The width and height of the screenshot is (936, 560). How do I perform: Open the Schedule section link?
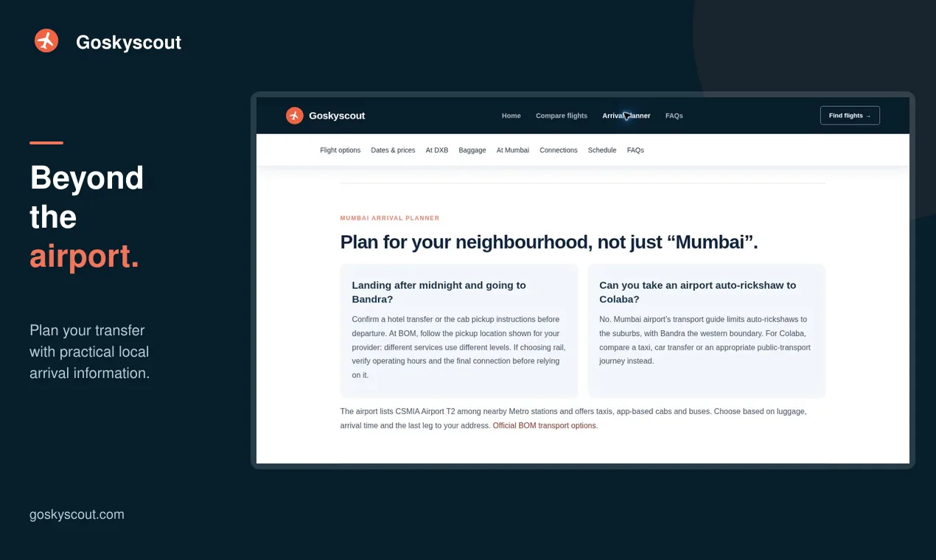(602, 150)
